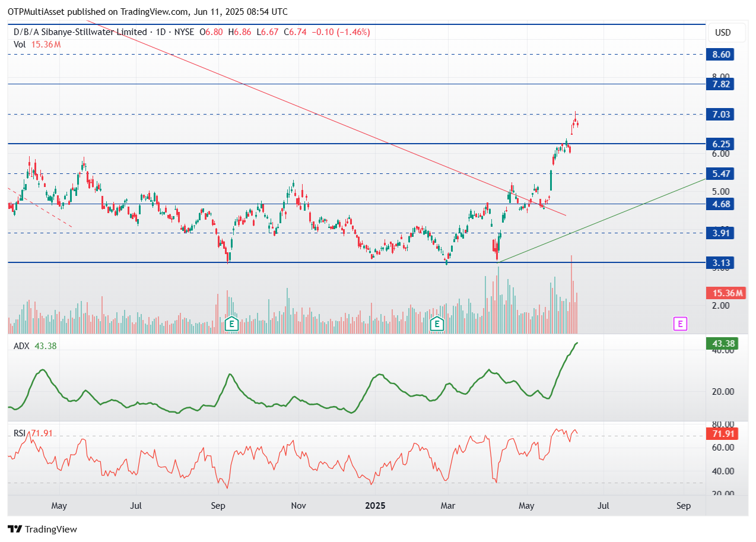Click the 5.47 price level label
The height and width of the screenshot is (542, 756).
click(x=720, y=174)
